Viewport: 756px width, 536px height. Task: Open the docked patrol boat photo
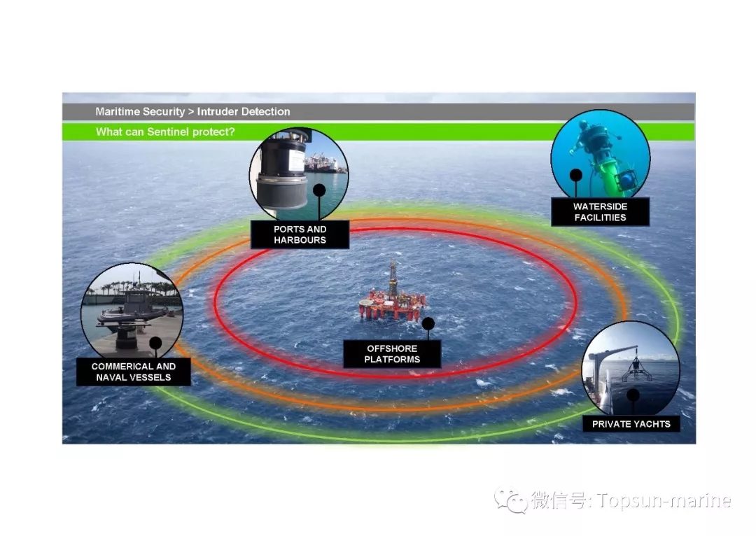point(132,312)
